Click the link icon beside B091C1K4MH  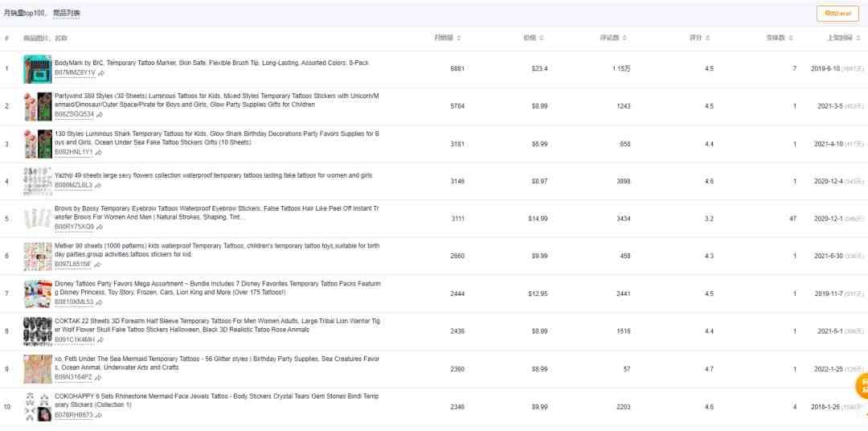99,339
